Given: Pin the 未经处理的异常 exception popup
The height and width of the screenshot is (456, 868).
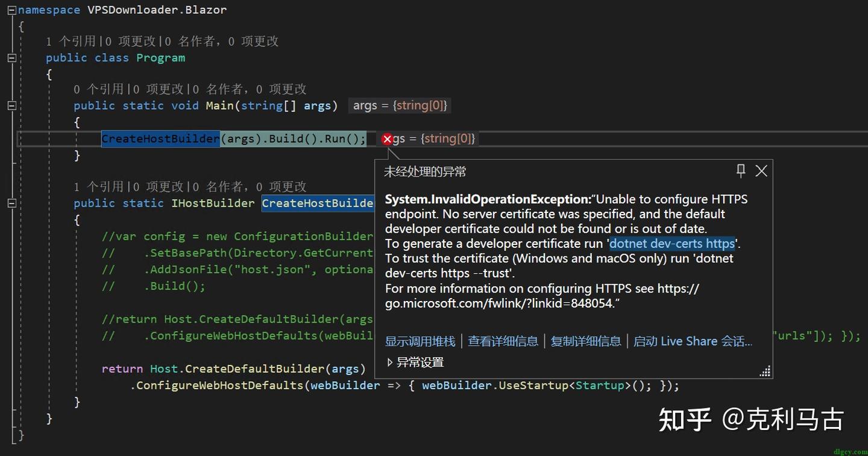Looking at the screenshot, I should pyautogui.click(x=741, y=171).
